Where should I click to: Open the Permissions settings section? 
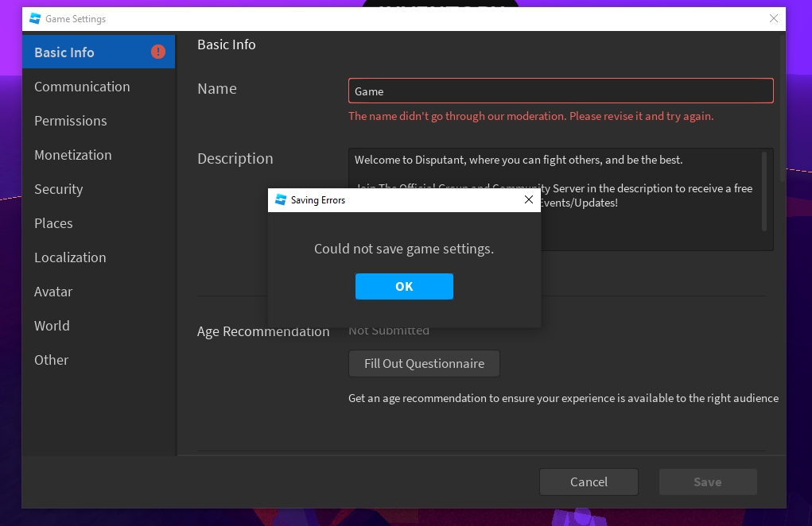tap(70, 121)
